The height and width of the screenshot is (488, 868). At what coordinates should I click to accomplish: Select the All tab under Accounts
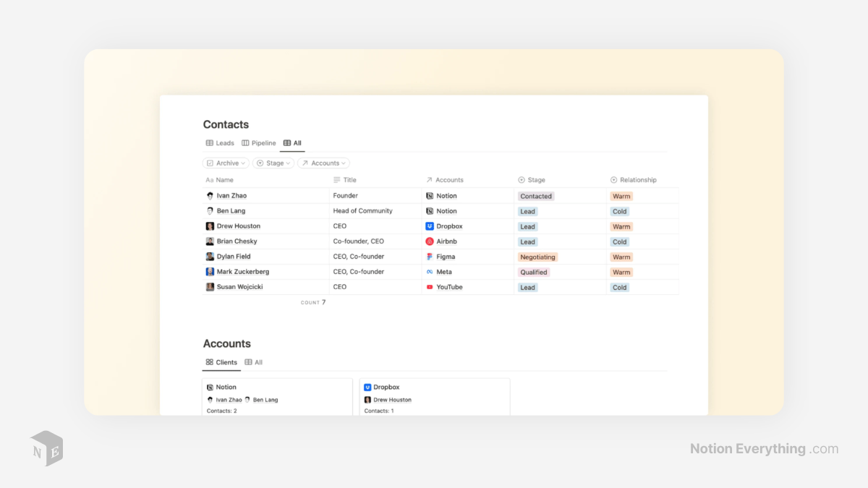click(254, 362)
